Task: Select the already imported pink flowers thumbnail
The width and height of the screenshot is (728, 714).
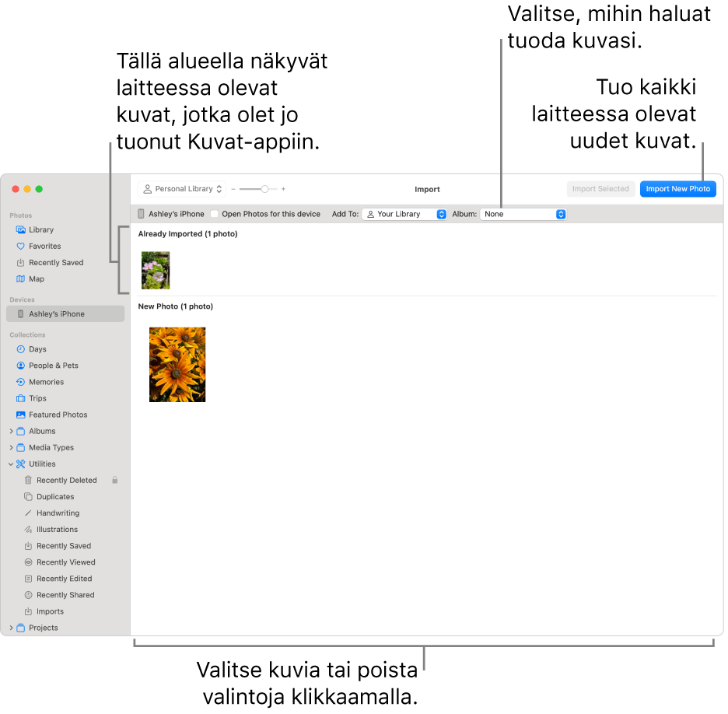Action: (156, 271)
